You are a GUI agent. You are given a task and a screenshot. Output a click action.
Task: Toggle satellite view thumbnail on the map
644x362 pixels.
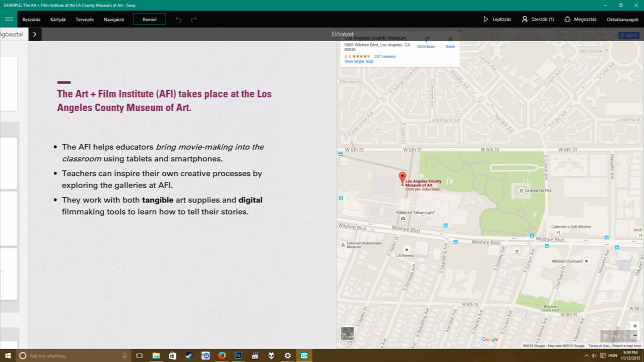pos(347,333)
